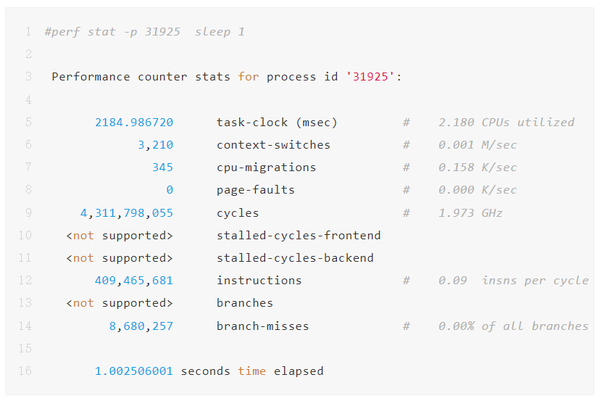This screenshot has height=401, width=600.
Task: Click the process id '31925' string
Action: 371,76
